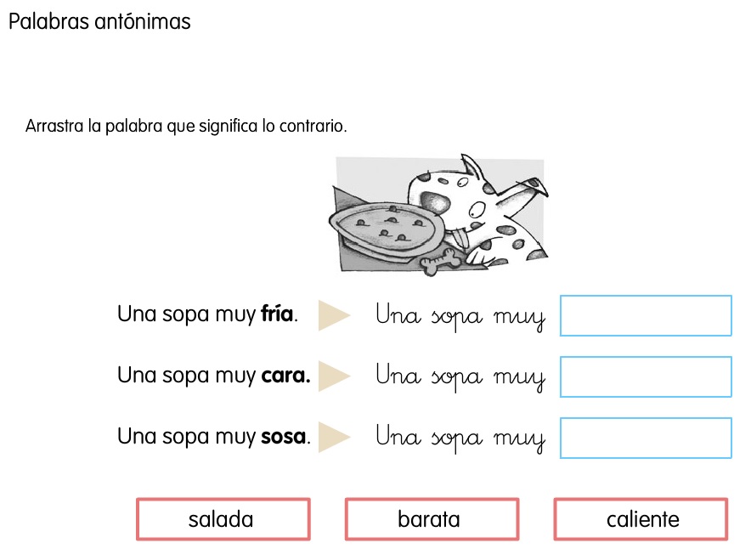The image size is (751, 560).
Task: Click the beige arrow next to 'cara'
Action: tap(334, 376)
